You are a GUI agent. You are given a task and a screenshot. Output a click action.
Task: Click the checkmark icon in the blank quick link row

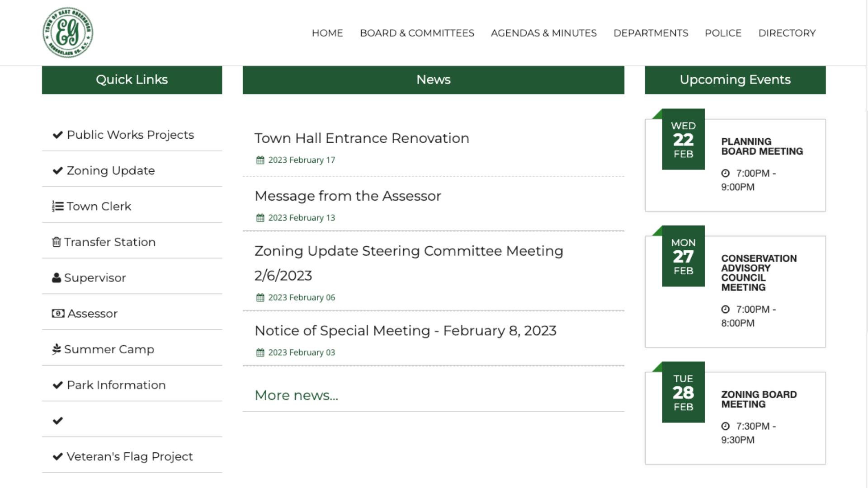pyautogui.click(x=57, y=421)
